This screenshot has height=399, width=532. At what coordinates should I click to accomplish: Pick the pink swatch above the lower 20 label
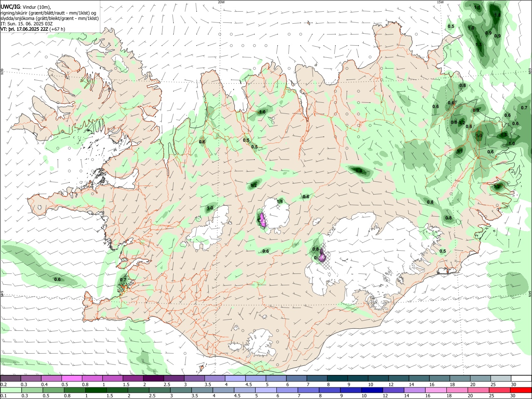[x=478, y=390]
